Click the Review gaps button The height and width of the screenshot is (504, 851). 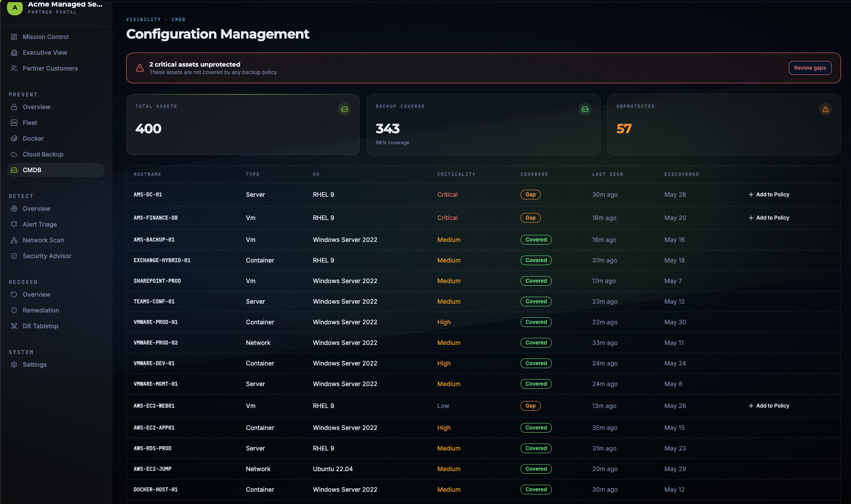[x=810, y=68]
